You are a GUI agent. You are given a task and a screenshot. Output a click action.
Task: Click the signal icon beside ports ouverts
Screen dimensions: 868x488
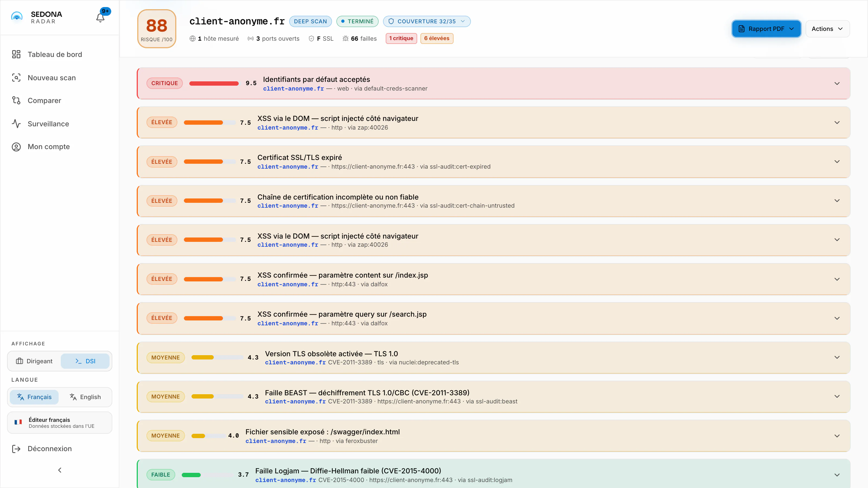tap(250, 38)
